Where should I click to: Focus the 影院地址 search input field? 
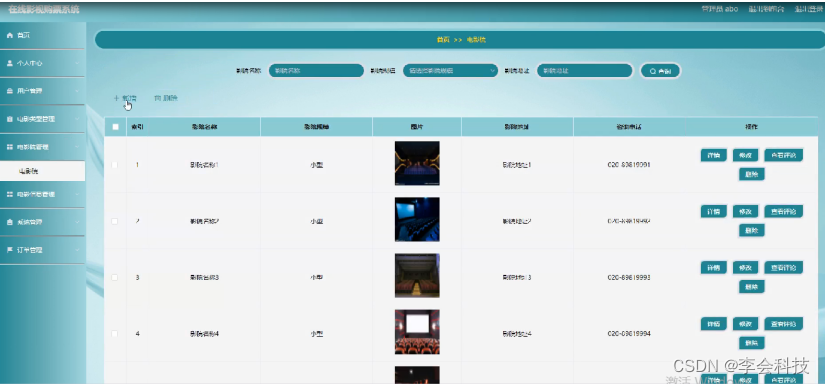click(x=585, y=70)
